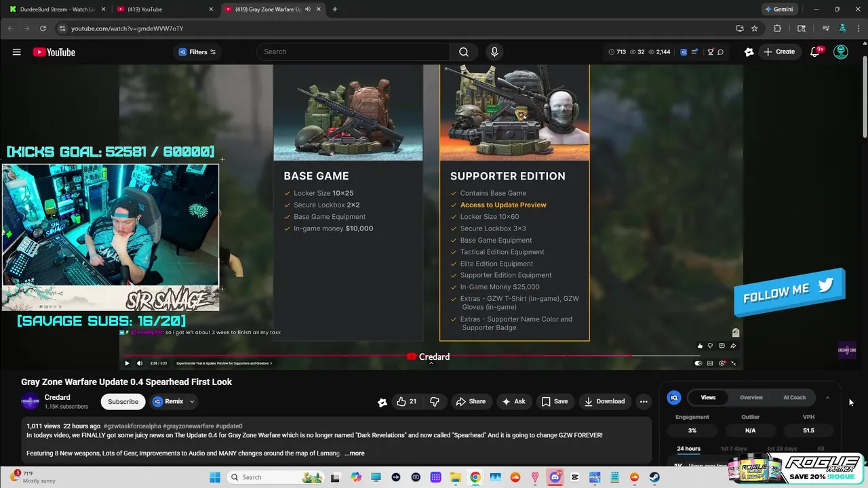Play the video with the player play button

127,363
